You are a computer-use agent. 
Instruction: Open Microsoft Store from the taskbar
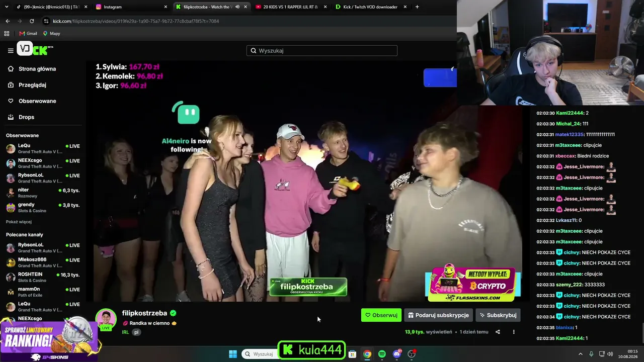click(352, 354)
